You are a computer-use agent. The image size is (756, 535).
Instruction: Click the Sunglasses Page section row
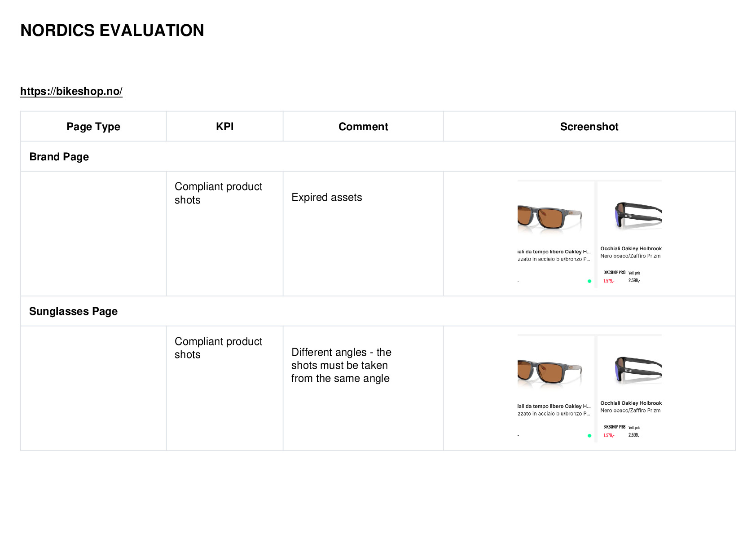click(378, 311)
